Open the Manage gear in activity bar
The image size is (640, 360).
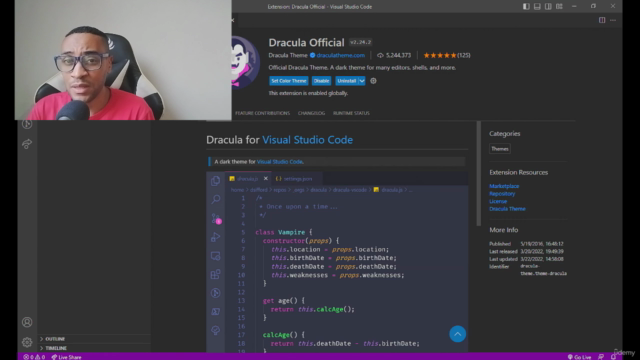[27, 342]
